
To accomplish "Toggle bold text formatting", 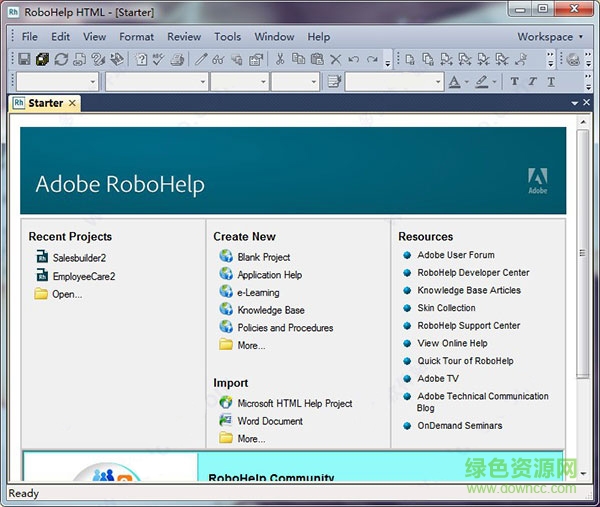I will coord(514,82).
